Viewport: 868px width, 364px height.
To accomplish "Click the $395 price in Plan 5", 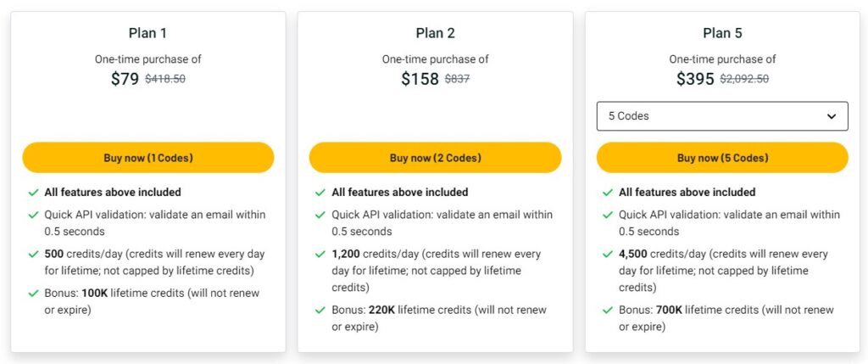I will pyautogui.click(x=695, y=79).
